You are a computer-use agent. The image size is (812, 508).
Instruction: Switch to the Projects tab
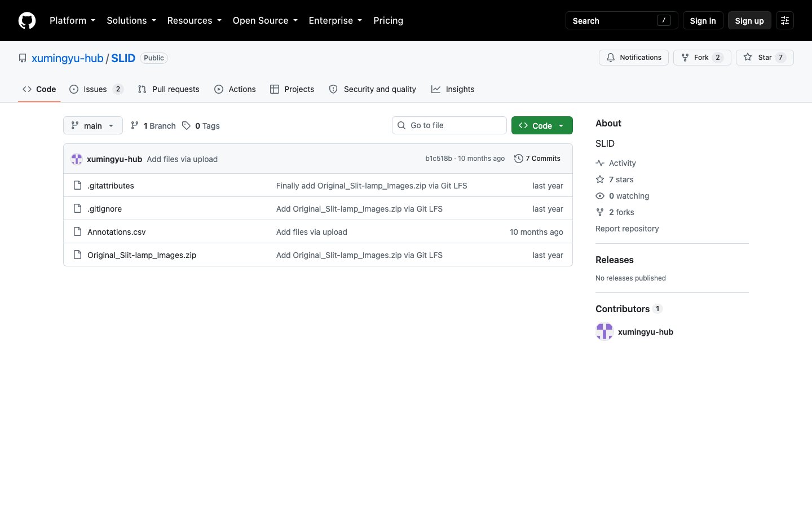point(292,89)
